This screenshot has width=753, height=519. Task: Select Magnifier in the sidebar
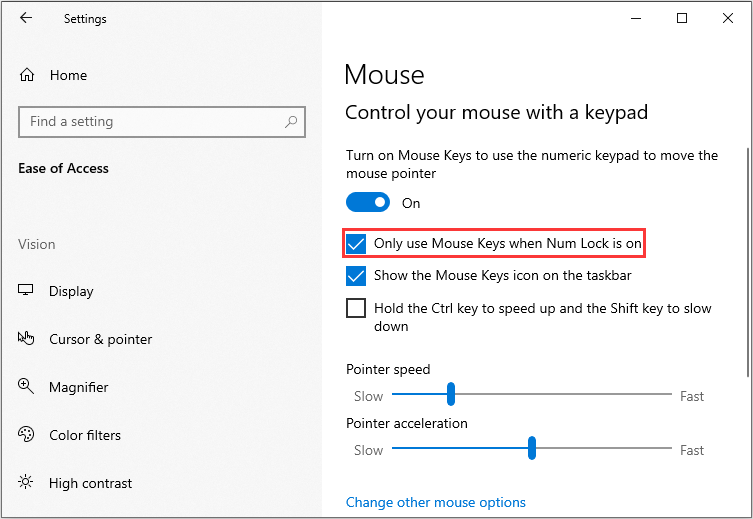79,387
